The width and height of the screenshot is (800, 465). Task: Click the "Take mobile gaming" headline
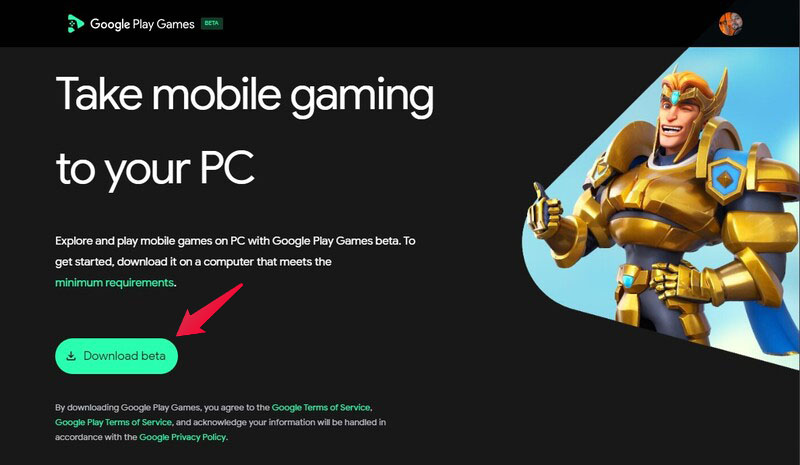click(x=245, y=95)
